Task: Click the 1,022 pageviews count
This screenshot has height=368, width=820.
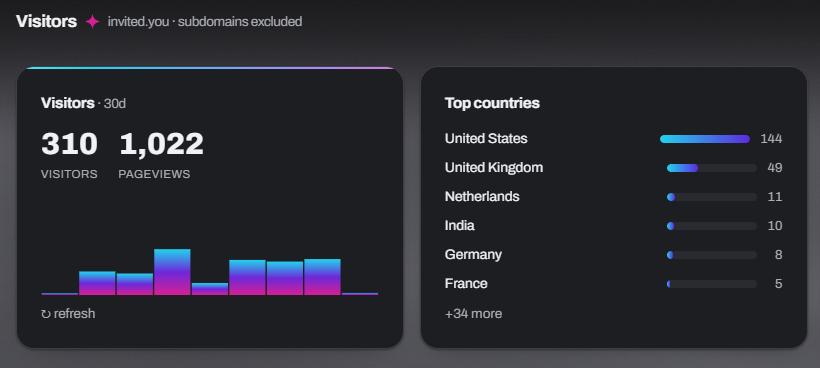Action: click(161, 144)
